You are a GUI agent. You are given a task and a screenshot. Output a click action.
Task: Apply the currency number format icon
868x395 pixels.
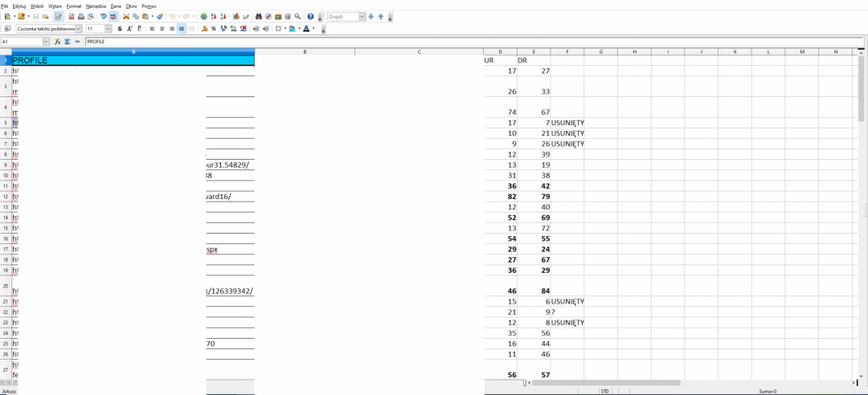(x=203, y=29)
